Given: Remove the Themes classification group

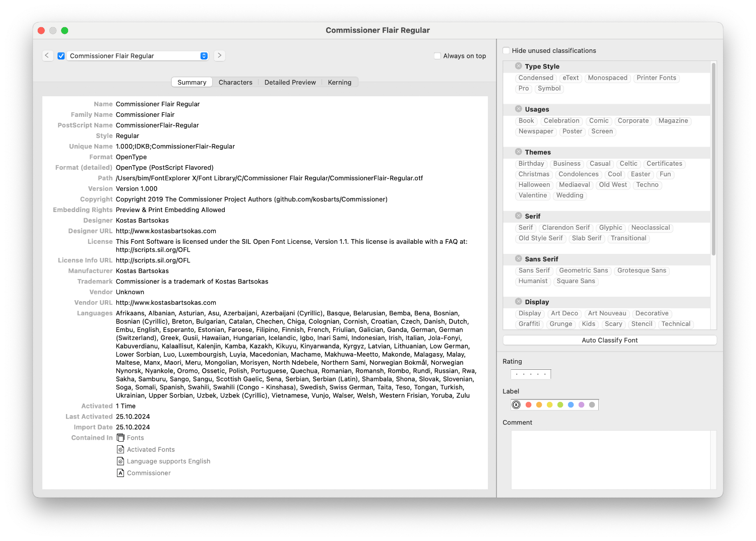Looking at the screenshot, I should click(x=518, y=152).
